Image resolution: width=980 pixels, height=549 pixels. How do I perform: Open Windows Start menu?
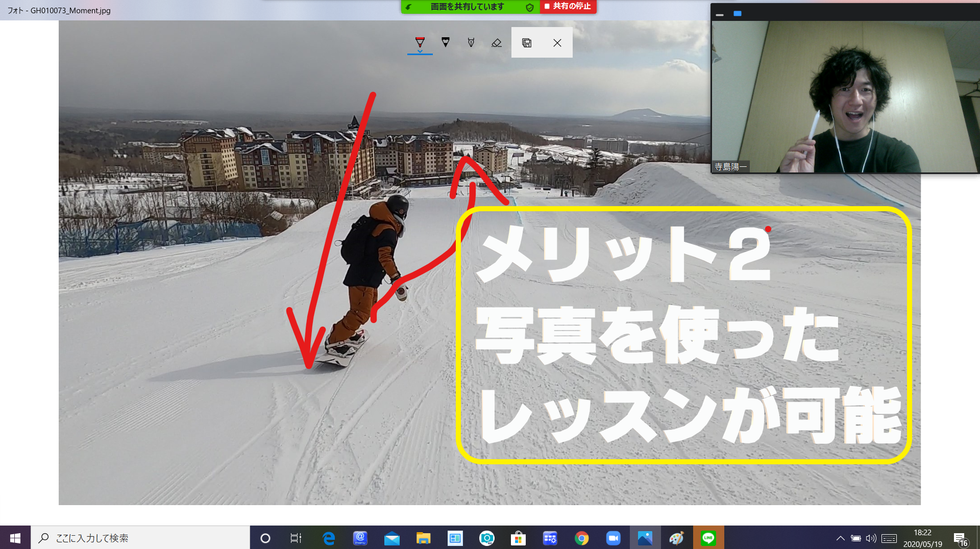click(x=15, y=538)
